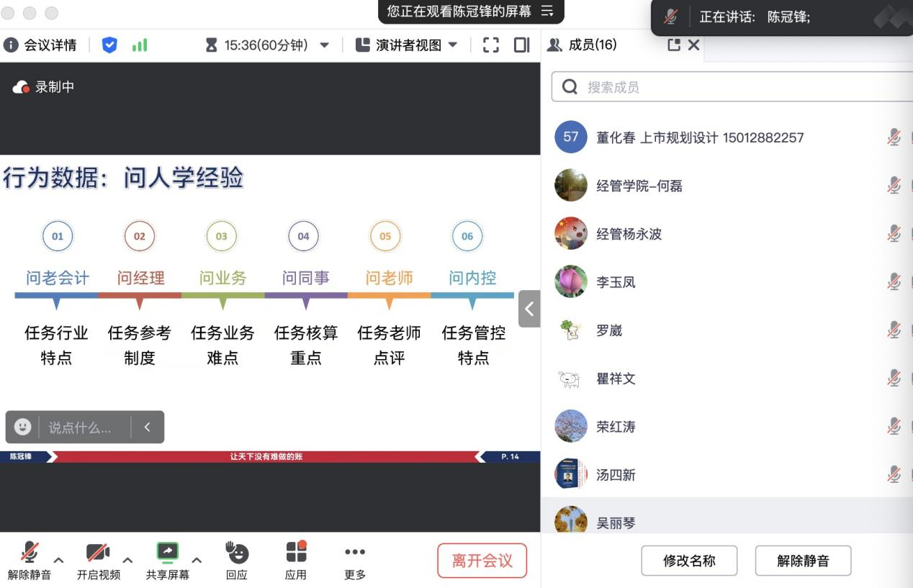Expand audio options arrow beside microphone
Viewport: 913px width, 588px height.
click(59, 560)
